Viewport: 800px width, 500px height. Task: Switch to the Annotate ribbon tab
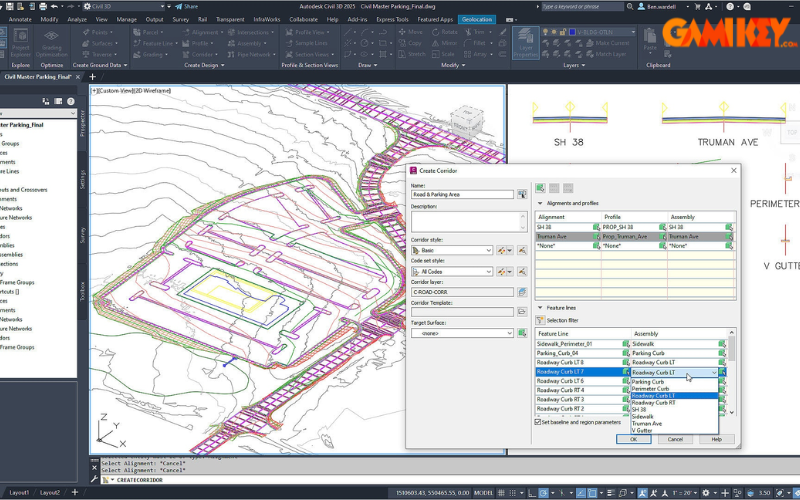(20, 19)
